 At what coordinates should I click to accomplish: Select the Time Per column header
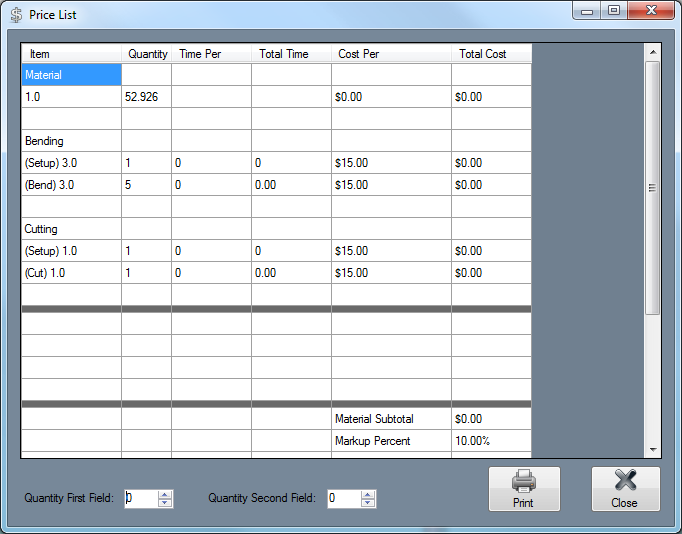coord(211,53)
